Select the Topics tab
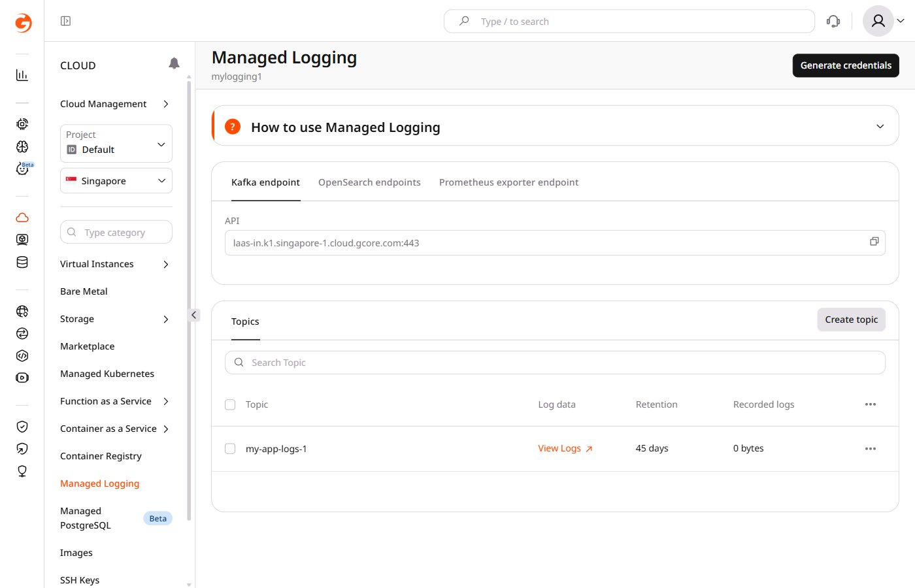915x588 pixels. pyautogui.click(x=245, y=321)
